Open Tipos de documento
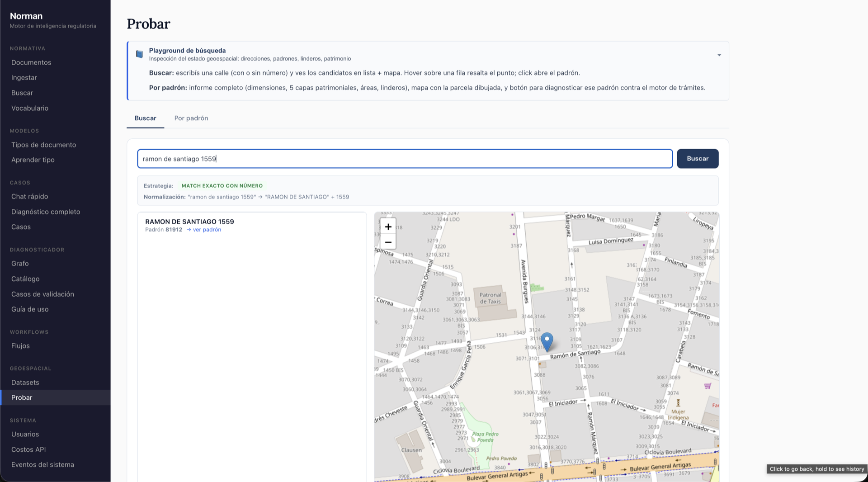This screenshot has width=868, height=482. 43,145
